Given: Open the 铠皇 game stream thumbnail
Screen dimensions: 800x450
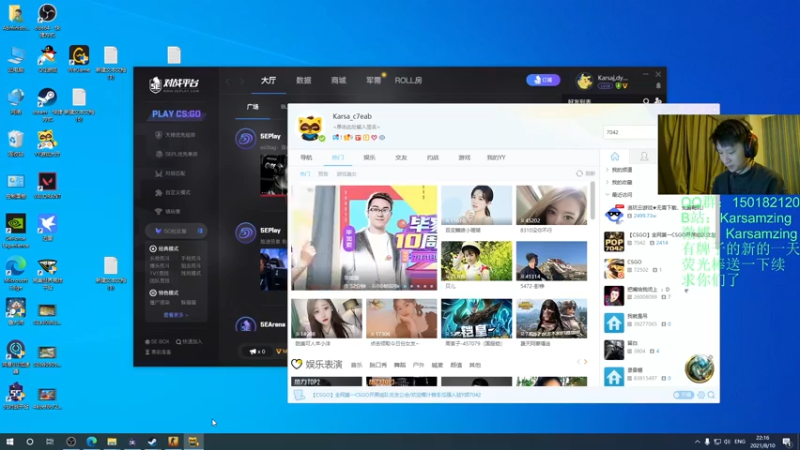Looking at the screenshot, I should pos(477,318).
